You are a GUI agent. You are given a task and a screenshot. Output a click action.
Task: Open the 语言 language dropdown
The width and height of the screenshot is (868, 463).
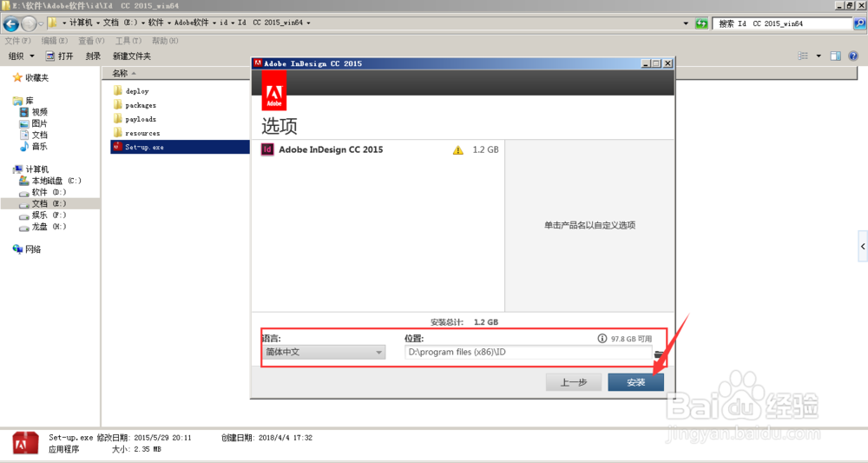point(324,352)
